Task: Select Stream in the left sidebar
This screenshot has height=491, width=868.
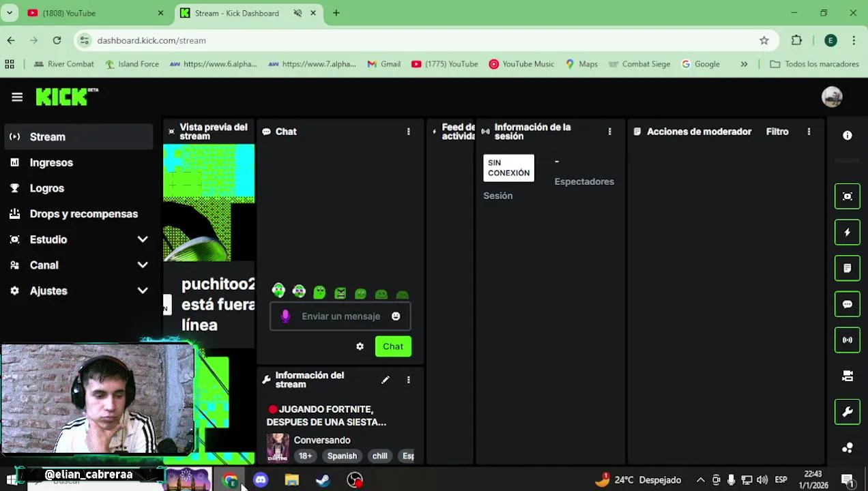Action: coord(78,137)
